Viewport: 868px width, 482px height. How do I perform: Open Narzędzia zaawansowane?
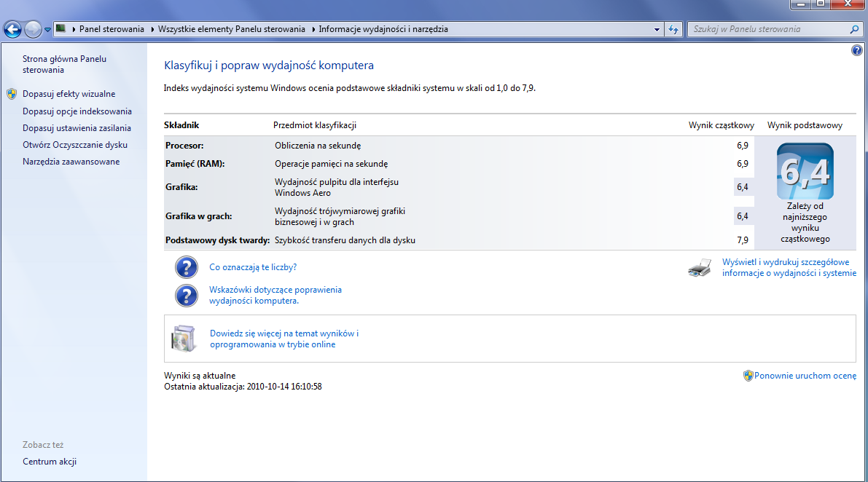[71, 162]
